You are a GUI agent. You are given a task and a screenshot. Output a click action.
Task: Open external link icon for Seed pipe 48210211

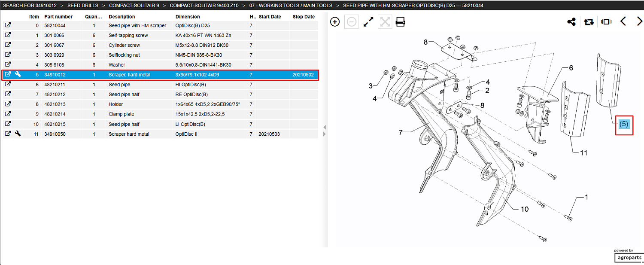pos(8,85)
